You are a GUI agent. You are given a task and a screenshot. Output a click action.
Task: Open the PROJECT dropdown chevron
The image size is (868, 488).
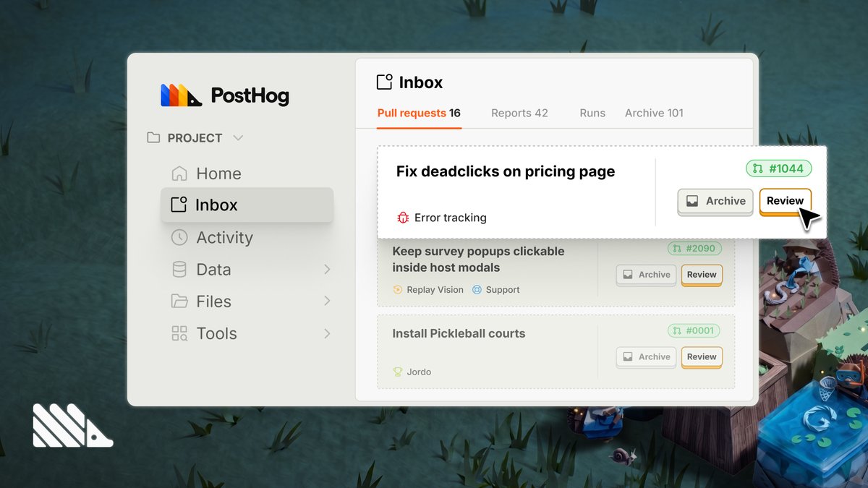pos(238,137)
